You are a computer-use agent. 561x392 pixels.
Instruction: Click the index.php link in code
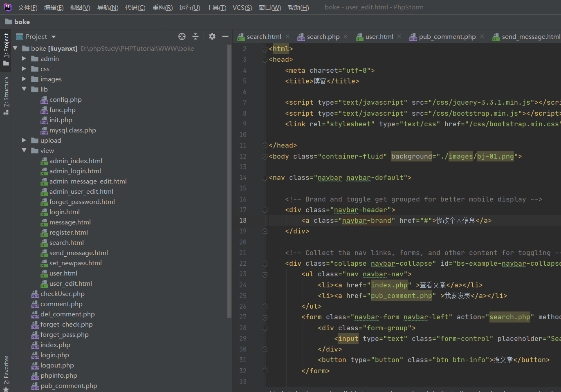(x=389, y=285)
